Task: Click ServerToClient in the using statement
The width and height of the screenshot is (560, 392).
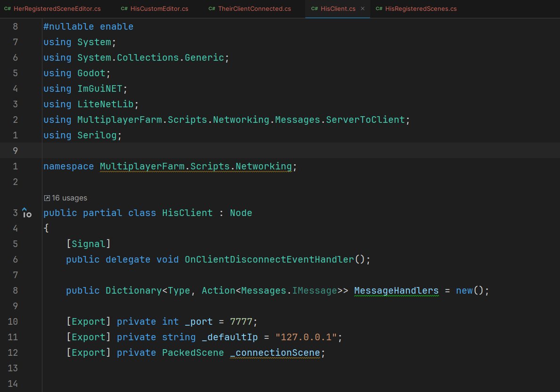Action: (365, 120)
